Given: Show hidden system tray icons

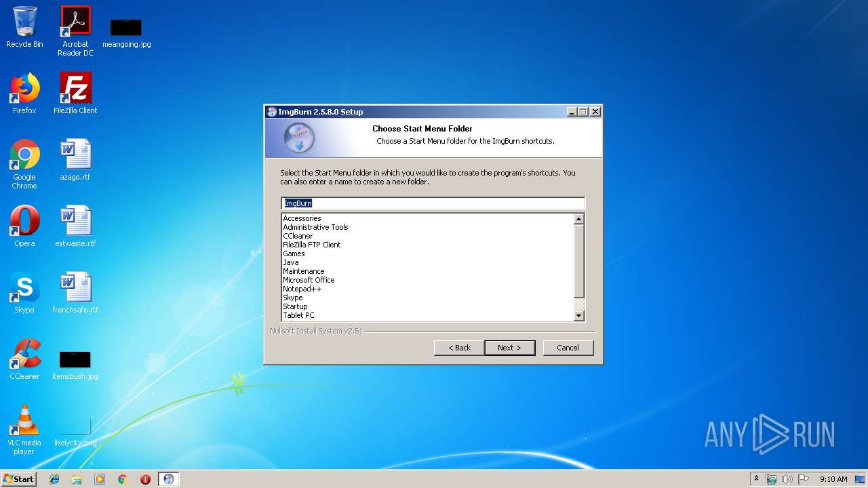Looking at the screenshot, I should point(756,479).
